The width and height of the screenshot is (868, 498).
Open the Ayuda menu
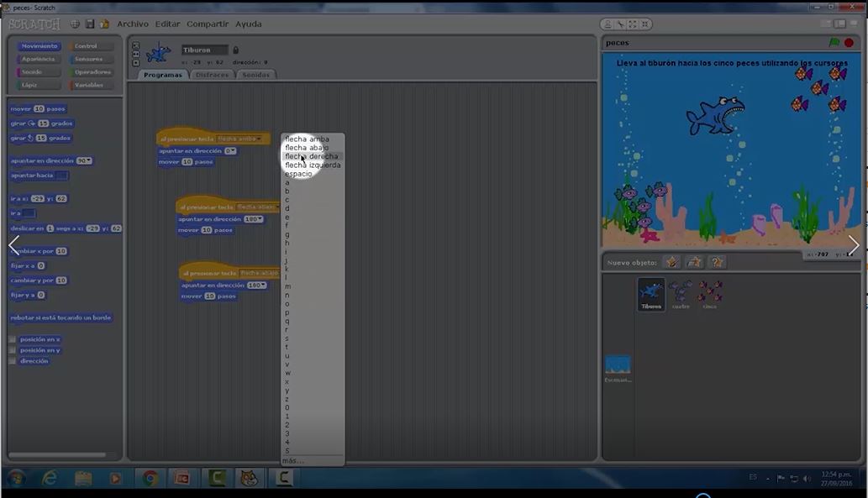pos(249,24)
